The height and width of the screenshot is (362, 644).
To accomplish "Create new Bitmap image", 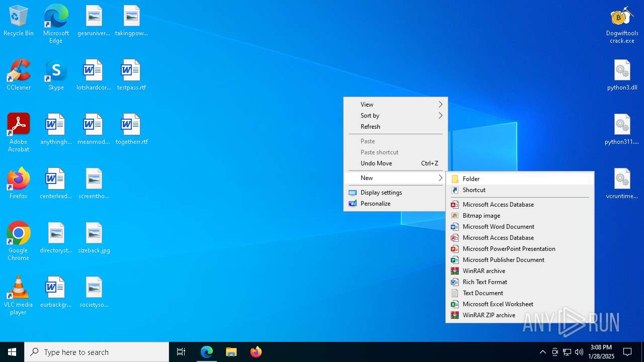I will [520, 216].
